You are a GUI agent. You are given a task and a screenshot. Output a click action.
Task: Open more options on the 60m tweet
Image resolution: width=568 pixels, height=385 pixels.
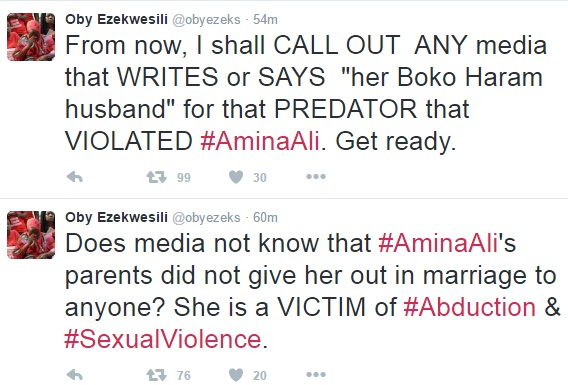click(316, 374)
